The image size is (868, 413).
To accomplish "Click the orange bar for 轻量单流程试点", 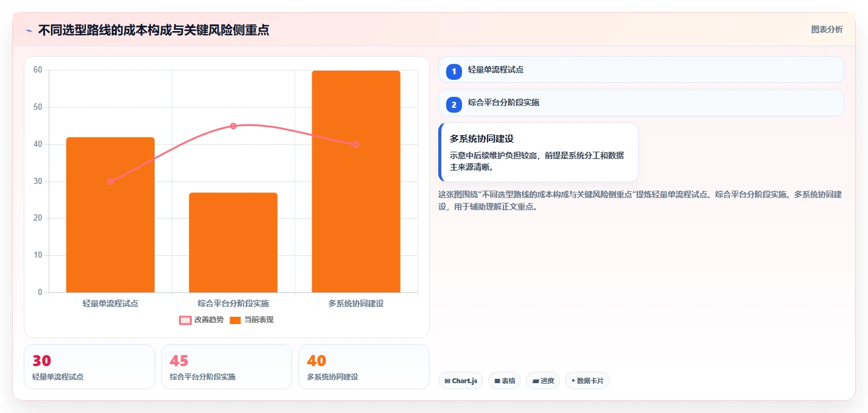I will coord(110,214).
